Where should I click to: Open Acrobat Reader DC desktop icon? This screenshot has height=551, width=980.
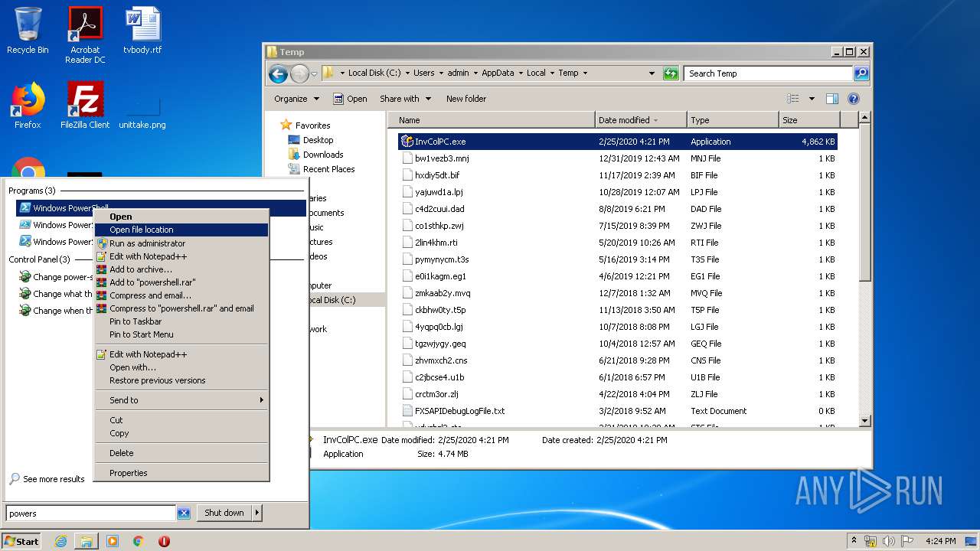point(85,34)
